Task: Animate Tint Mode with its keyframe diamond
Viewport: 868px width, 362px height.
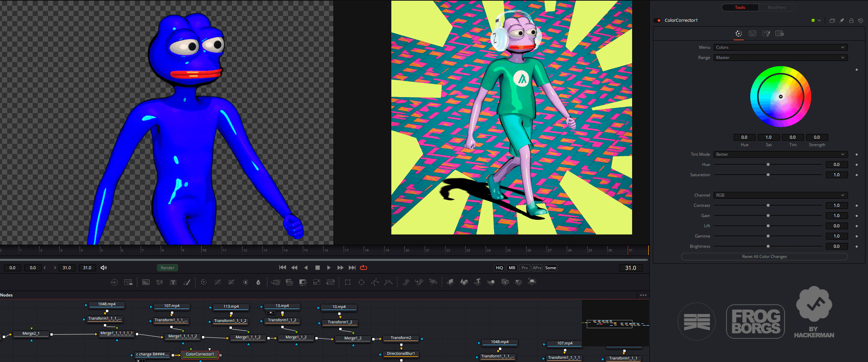Action: point(857,154)
